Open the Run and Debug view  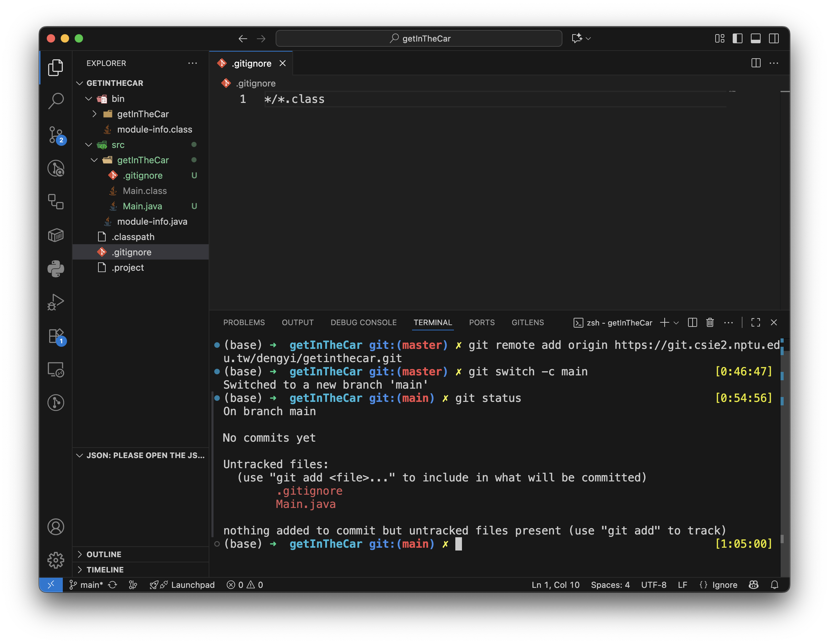point(56,302)
